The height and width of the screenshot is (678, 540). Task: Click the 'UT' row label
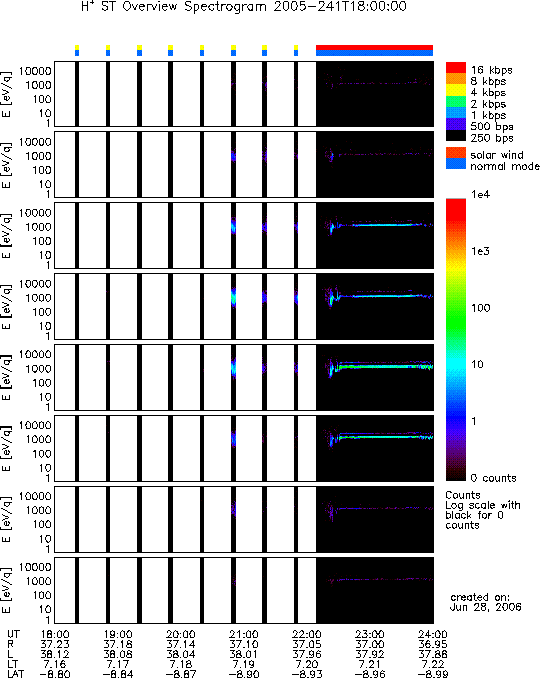(13, 634)
